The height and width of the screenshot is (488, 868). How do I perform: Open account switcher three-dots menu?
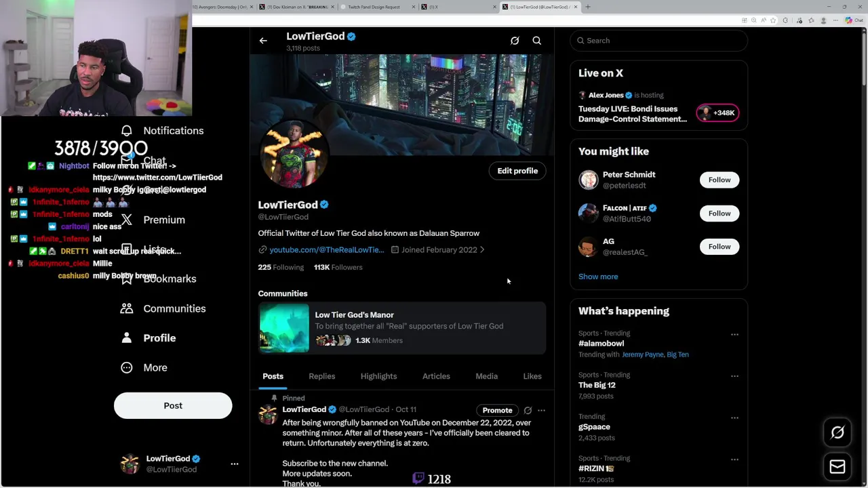point(235,464)
